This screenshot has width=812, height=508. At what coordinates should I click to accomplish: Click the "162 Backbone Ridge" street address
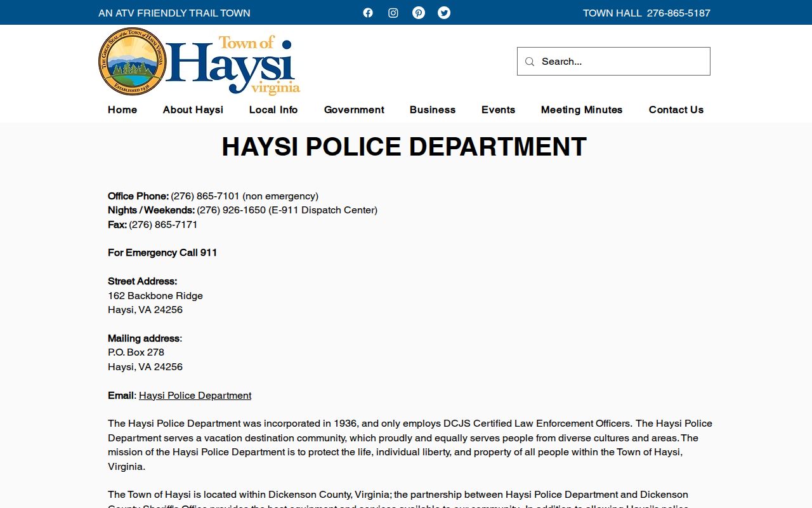point(155,296)
